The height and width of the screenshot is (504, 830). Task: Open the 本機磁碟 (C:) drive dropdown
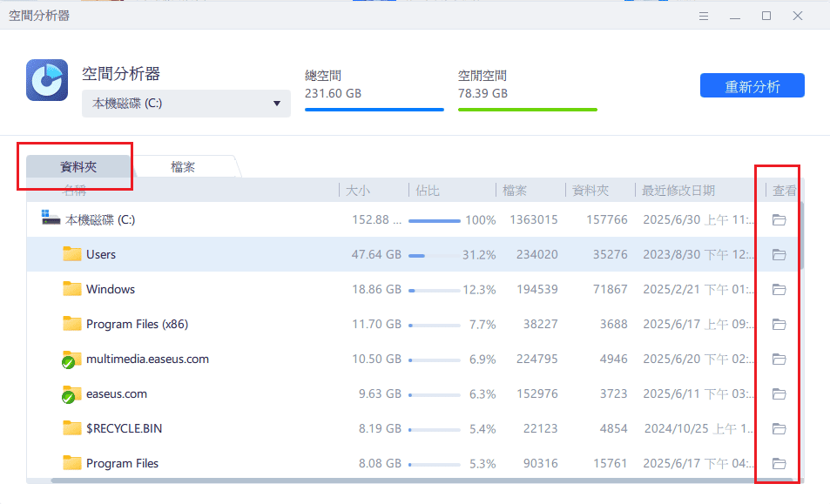pyautogui.click(x=186, y=104)
